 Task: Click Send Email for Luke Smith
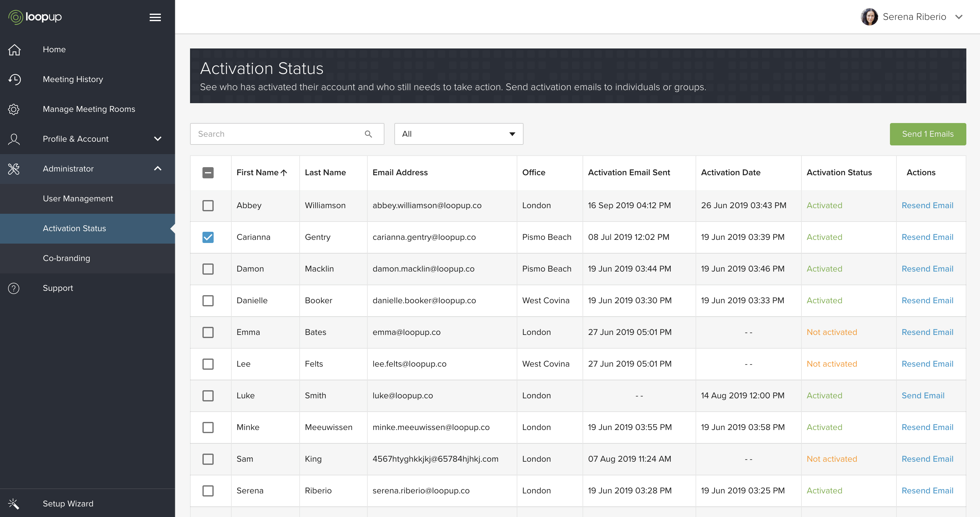click(923, 396)
